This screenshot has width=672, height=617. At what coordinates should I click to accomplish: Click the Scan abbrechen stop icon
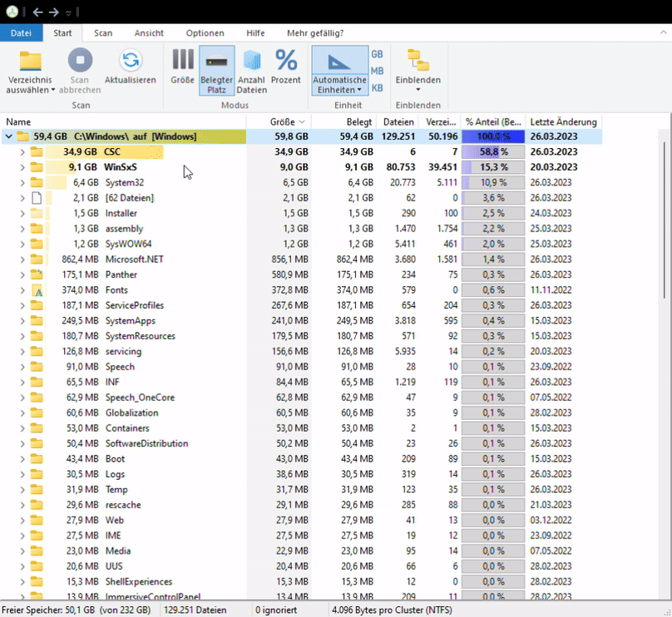80,60
